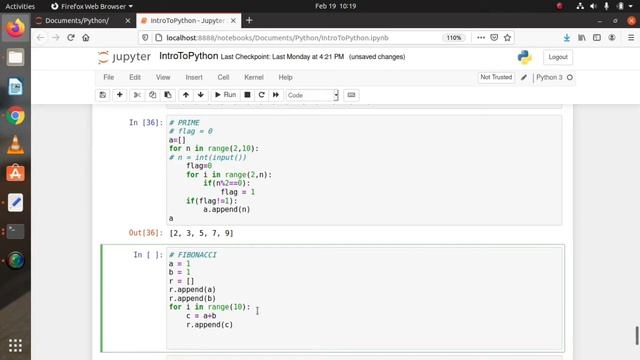The height and width of the screenshot is (360, 640).
Task: Restart the kernel icon
Action: [x=262, y=95]
